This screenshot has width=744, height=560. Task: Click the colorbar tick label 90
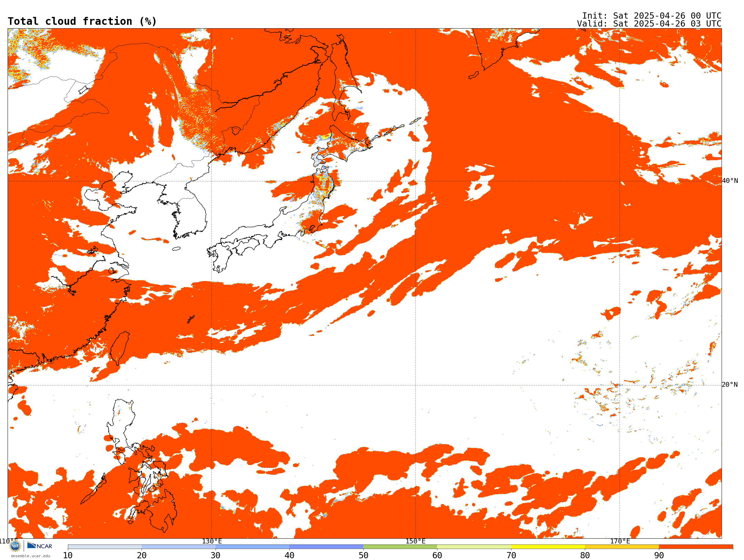coord(659,555)
